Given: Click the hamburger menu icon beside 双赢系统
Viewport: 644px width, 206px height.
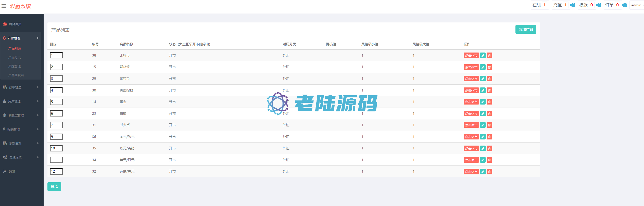Looking at the screenshot, I should 4,6.
